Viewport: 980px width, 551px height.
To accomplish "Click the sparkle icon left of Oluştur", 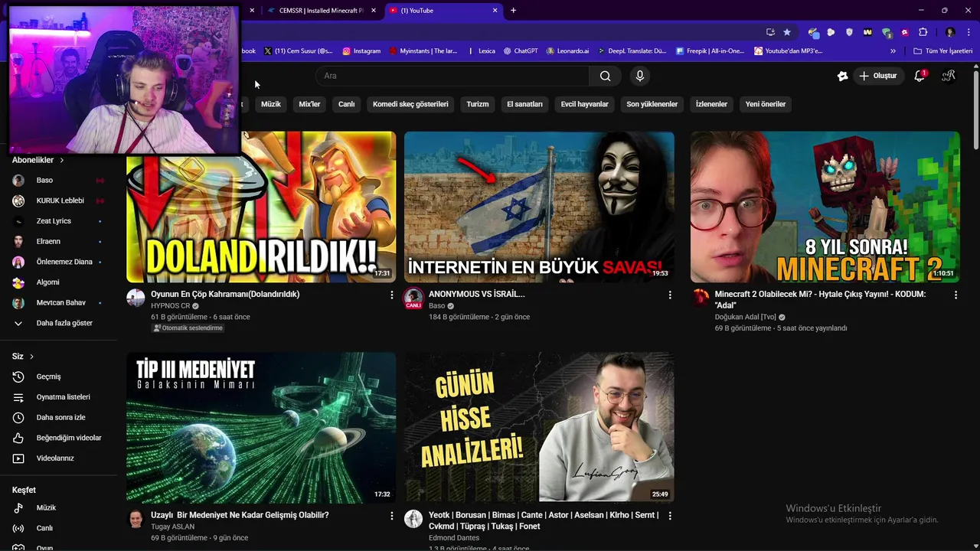I will (842, 76).
